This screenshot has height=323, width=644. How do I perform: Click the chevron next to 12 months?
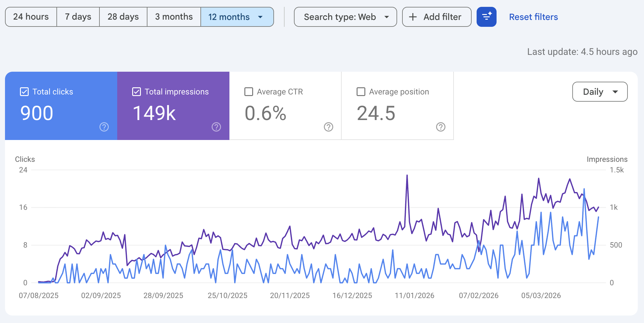tap(261, 17)
